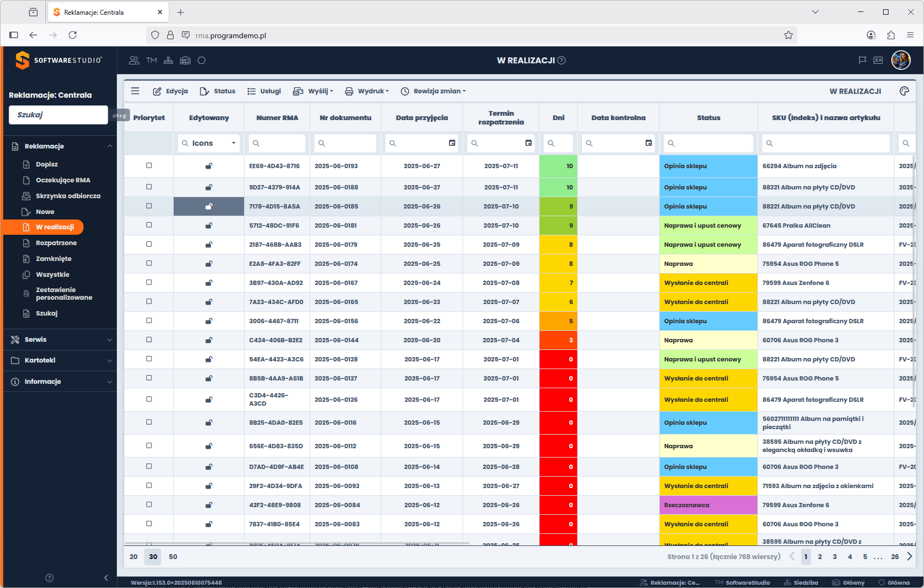924x588 pixels.
Task: Click the users icon in the top header
Action: [134, 61]
